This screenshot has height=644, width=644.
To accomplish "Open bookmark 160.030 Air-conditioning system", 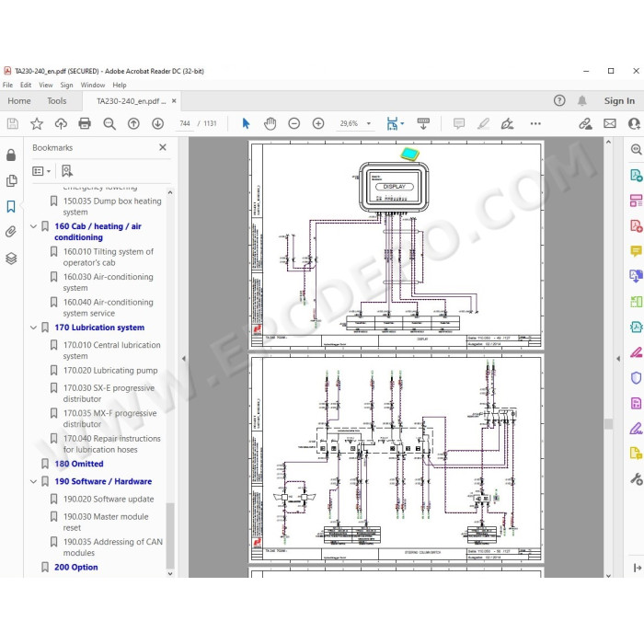I will pos(108,282).
